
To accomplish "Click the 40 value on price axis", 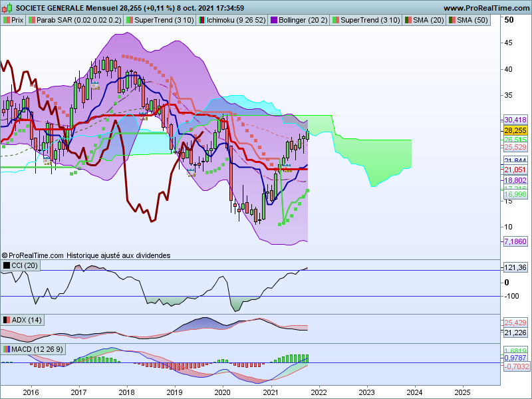I will click(508, 69).
